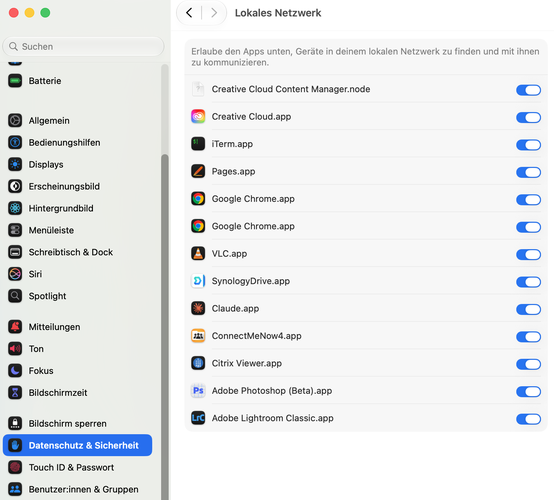Click the Allgemein gear icon
554x500 pixels.
coord(15,120)
